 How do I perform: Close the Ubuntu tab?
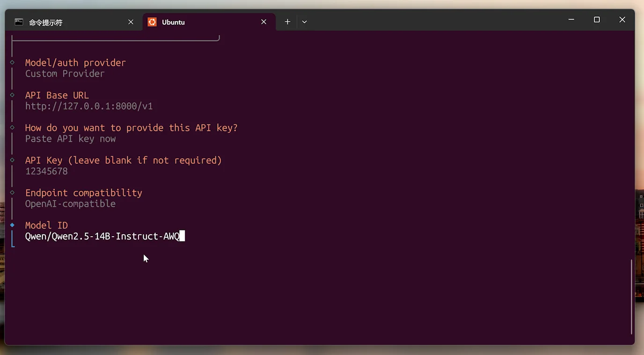click(x=264, y=22)
